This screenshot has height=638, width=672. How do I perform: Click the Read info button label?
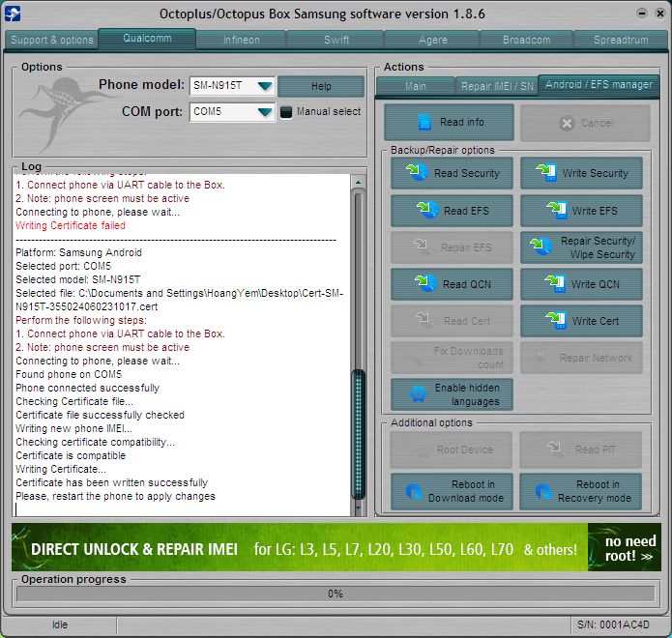click(462, 122)
